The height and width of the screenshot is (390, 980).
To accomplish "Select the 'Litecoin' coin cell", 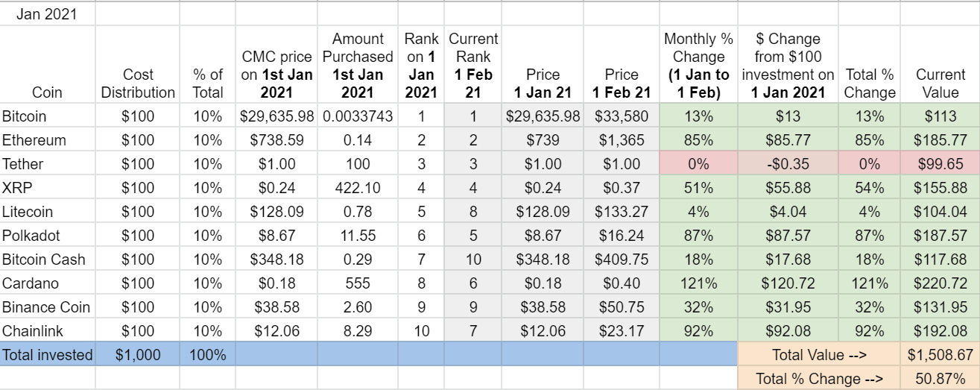I will pyautogui.click(x=48, y=211).
